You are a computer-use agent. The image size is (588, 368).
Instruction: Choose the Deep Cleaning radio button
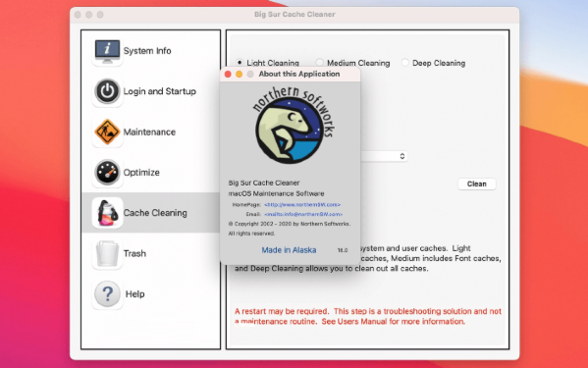(x=405, y=62)
